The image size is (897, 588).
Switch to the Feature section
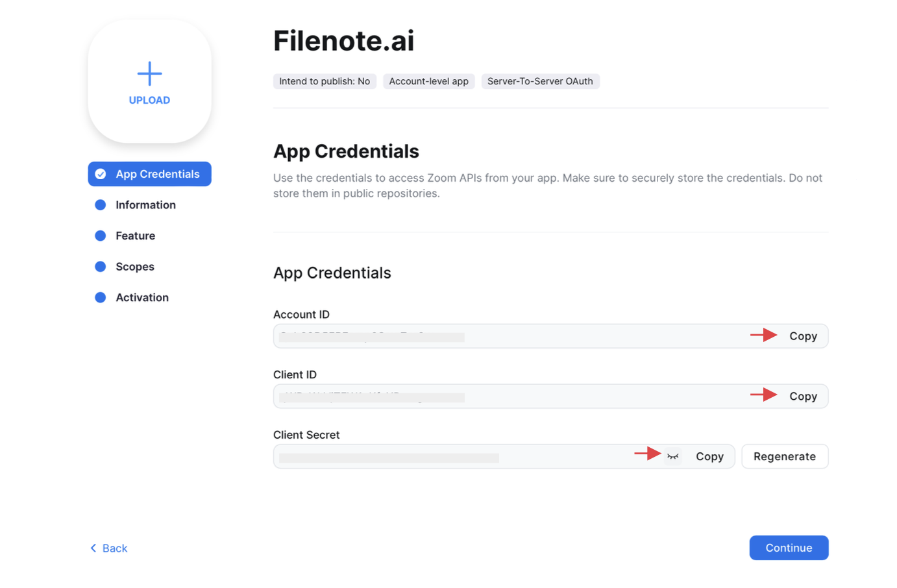click(x=135, y=236)
